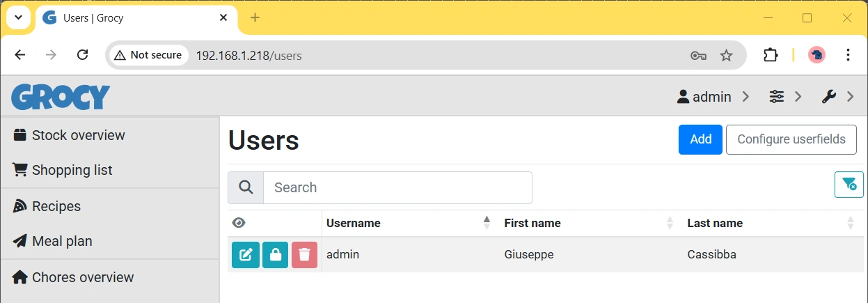The width and height of the screenshot is (868, 303).
Task: Go back to previous page
Action: [20, 55]
